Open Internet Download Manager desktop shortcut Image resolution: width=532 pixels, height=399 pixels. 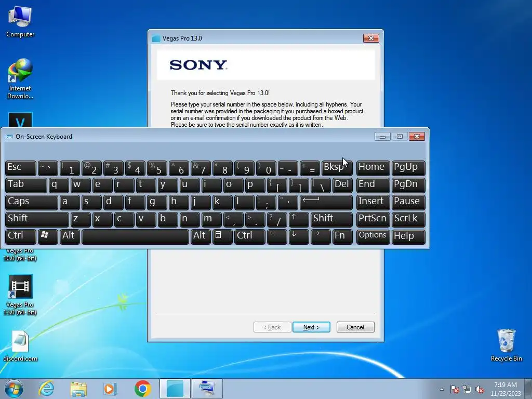coord(20,79)
